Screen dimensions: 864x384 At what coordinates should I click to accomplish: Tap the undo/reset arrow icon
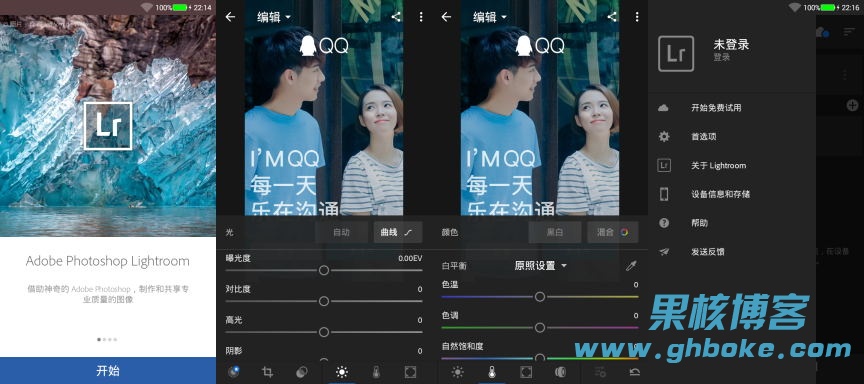tap(634, 372)
